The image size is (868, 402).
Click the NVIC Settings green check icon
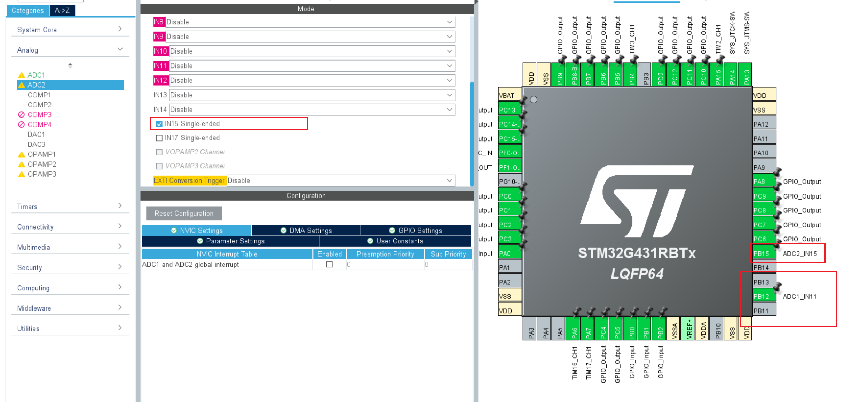tap(174, 231)
